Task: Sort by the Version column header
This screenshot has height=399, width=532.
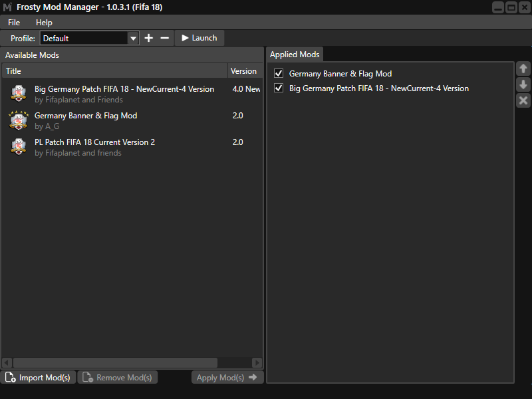Action: tap(245, 71)
